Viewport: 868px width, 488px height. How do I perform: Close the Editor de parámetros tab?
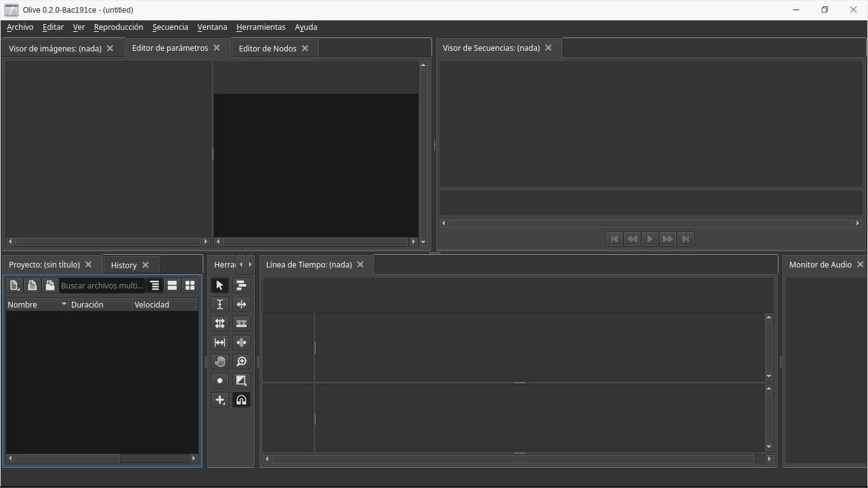coord(217,48)
